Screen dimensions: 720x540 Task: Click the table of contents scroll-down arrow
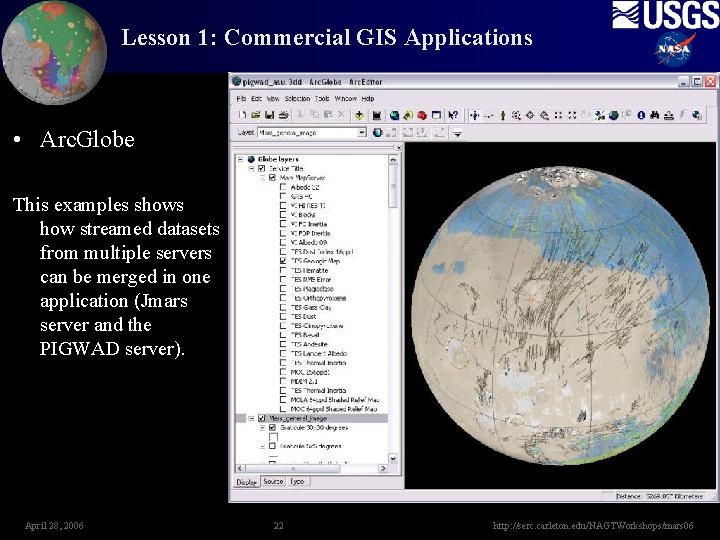click(x=393, y=458)
